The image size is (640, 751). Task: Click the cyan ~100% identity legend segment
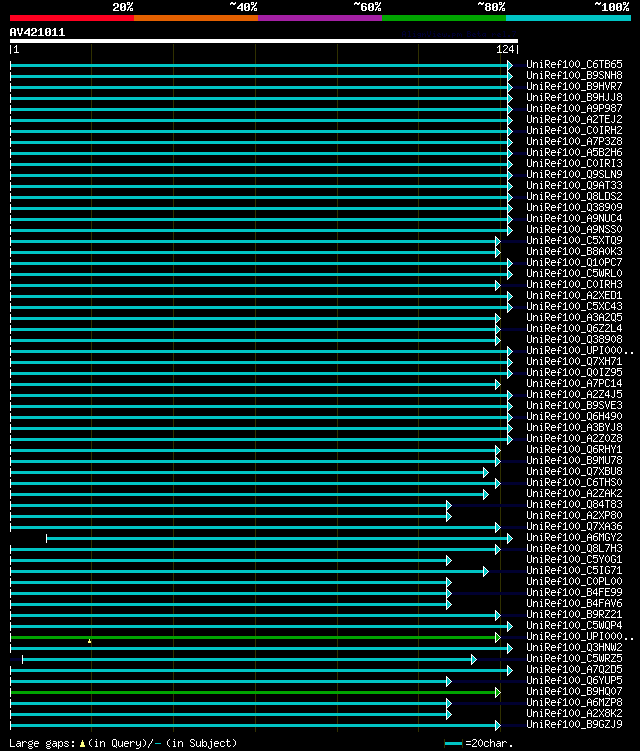[568, 18]
